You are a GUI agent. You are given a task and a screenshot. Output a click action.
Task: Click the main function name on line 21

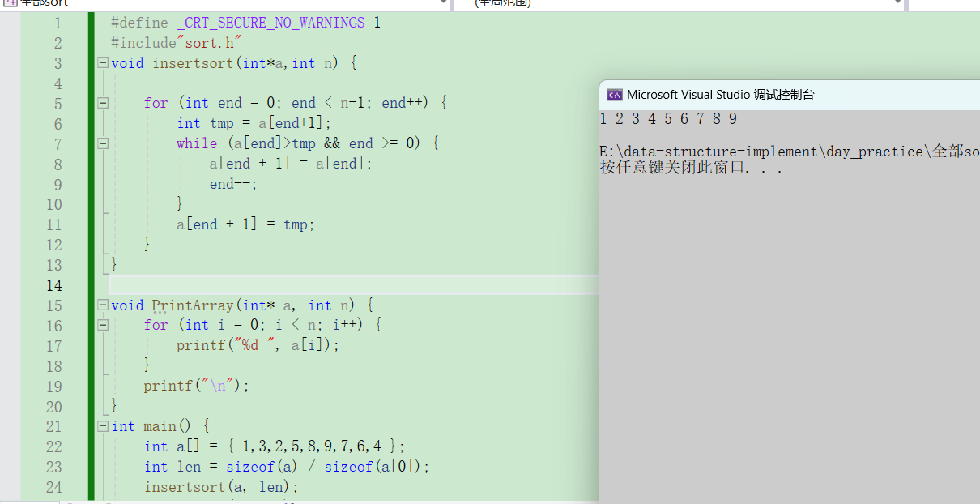[160, 426]
